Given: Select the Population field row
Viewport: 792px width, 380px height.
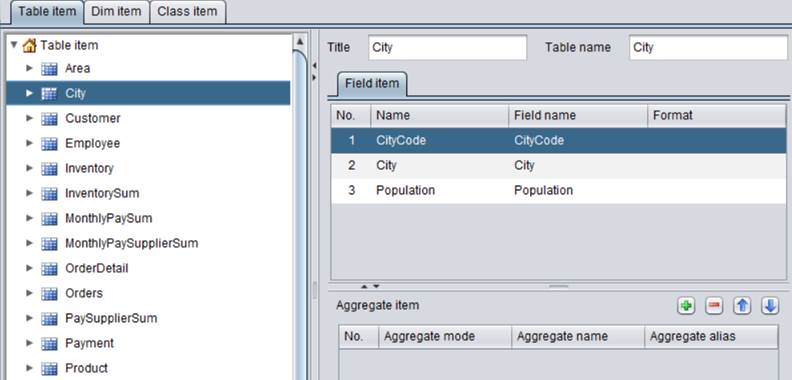Looking at the screenshot, I should (x=559, y=191).
